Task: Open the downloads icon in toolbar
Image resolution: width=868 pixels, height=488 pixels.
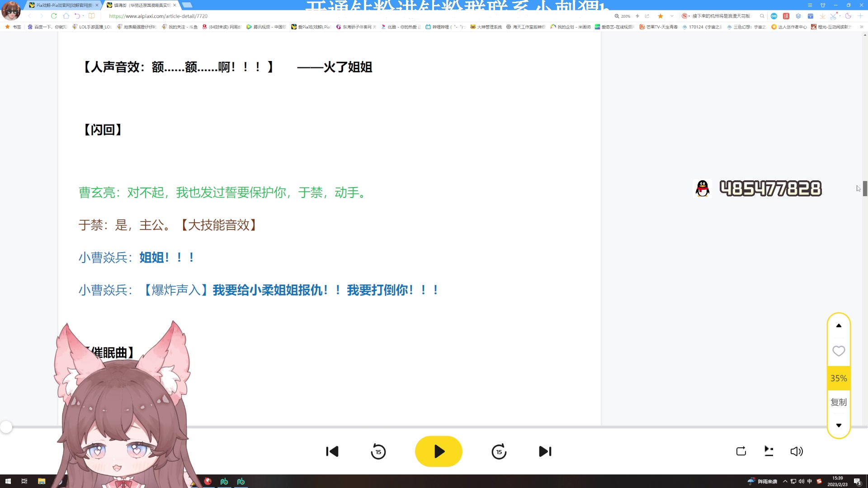Action: click(822, 16)
